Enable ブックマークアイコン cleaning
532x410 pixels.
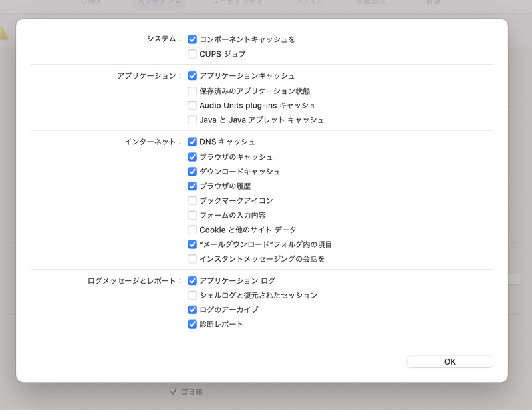(x=193, y=200)
